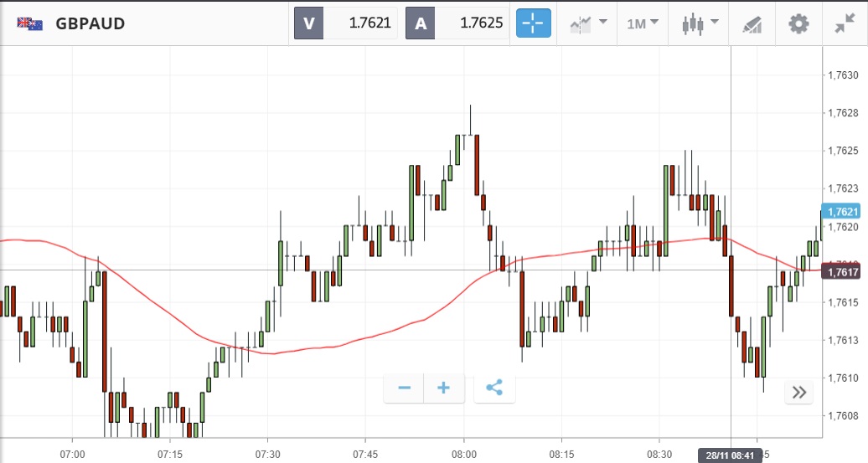Zoom in the chart with plus
The image size is (868, 463).
tap(444, 388)
